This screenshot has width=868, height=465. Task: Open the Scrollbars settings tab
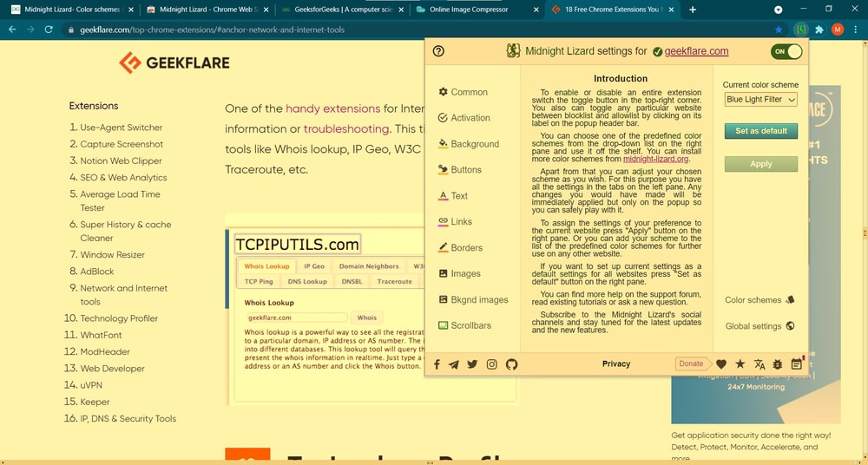(x=464, y=325)
